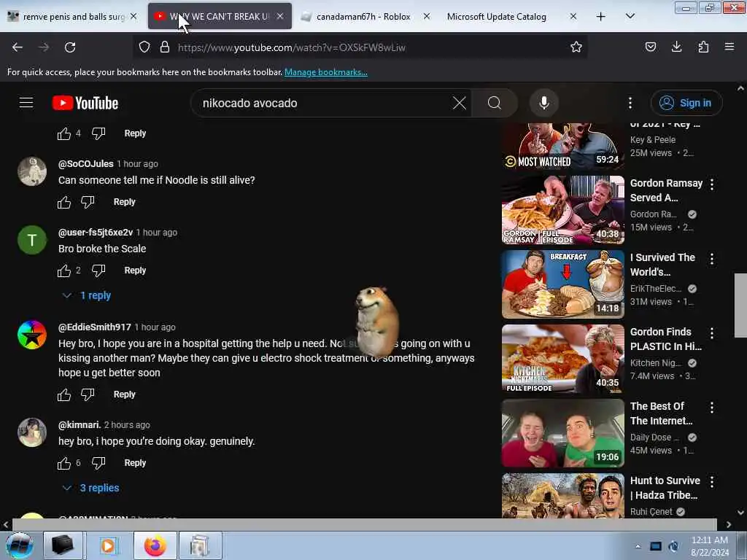Close the Microsoft Update Catalog tab
The width and height of the screenshot is (747, 560).
(x=573, y=17)
